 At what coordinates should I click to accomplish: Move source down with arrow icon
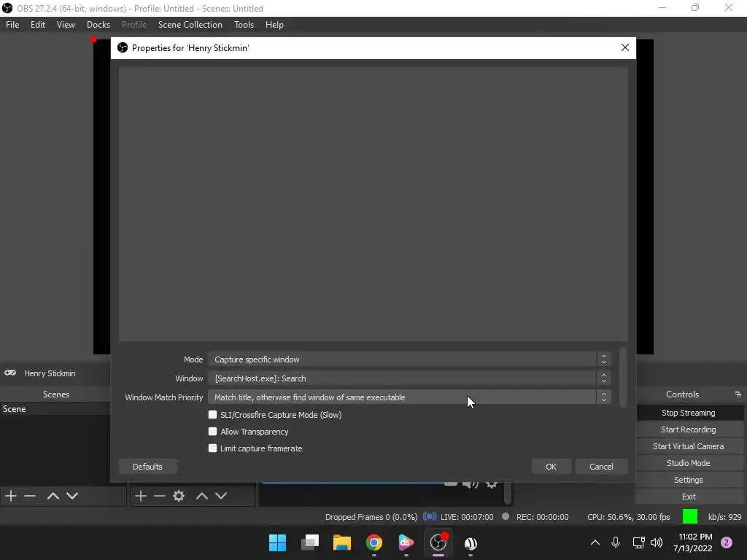[221, 496]
